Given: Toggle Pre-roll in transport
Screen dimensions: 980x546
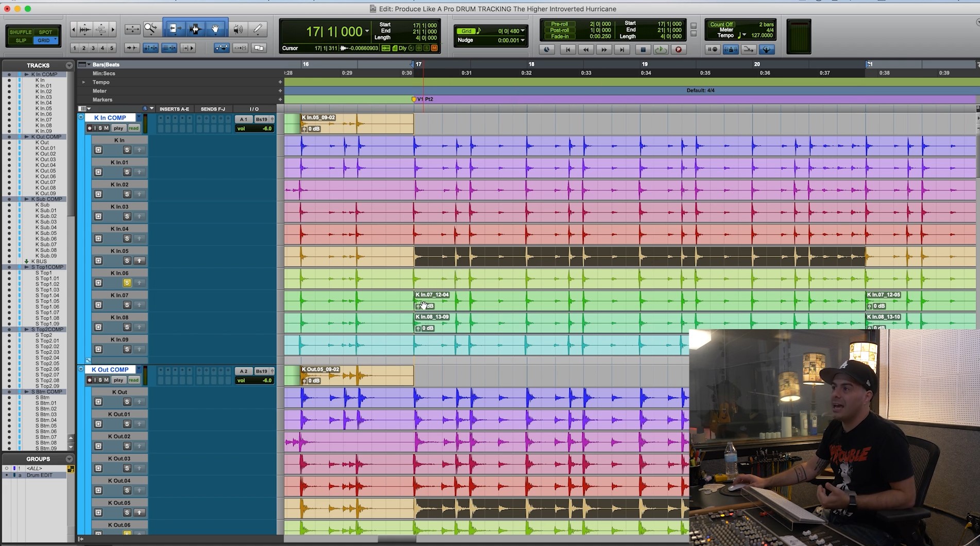Looking at the screenshot, I should (559, 24).
